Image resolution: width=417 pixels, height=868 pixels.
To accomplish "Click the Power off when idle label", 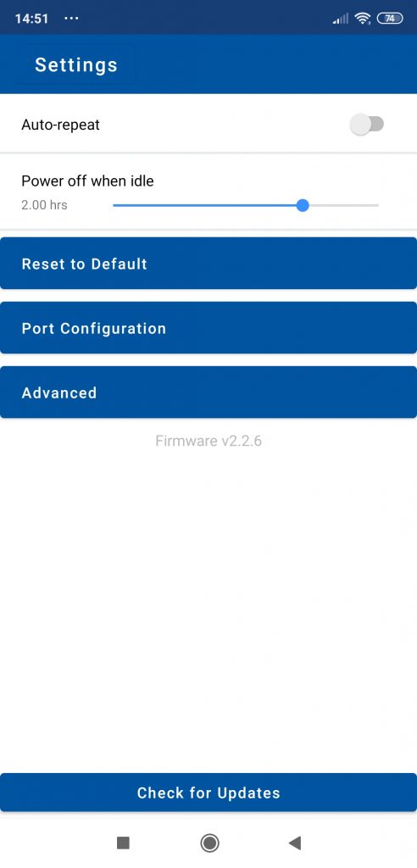I will pyautogui.click(x=87, y=181).
